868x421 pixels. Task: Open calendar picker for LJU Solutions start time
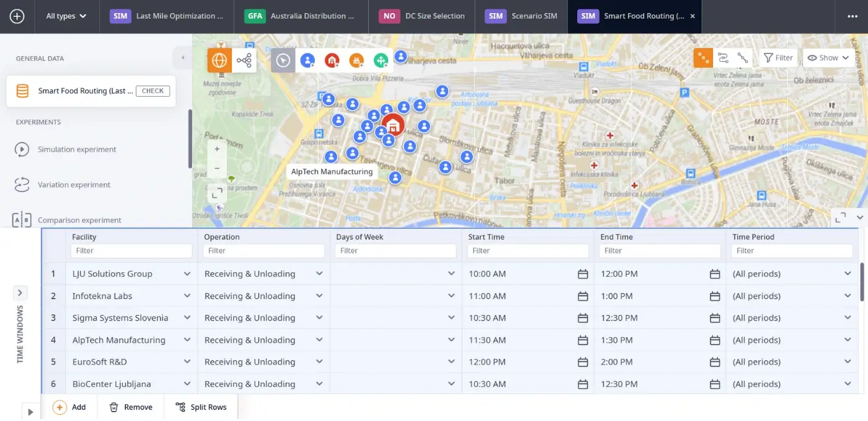tap(582, 274)
